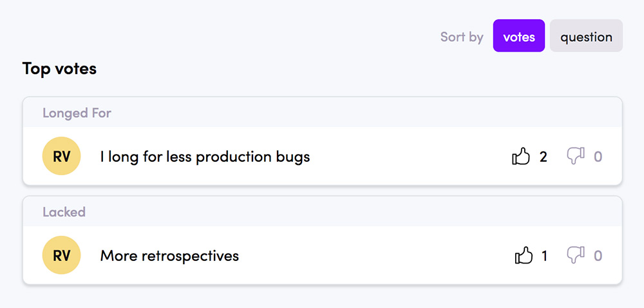Open the 'I long for less production bugs' text
This screenshot has width=644, height=308.
pyautogui.click(x=205, y=157)
